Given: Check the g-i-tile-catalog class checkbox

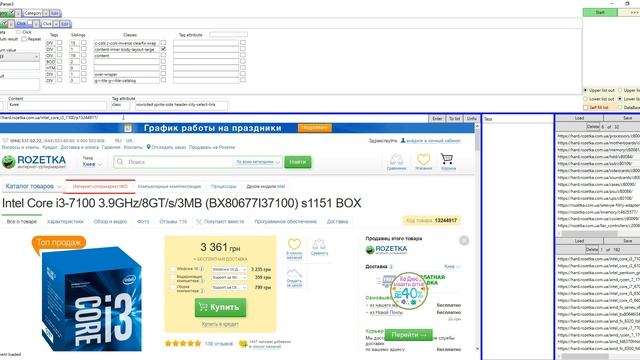Looking at the screenshot, I should [163, 80].
